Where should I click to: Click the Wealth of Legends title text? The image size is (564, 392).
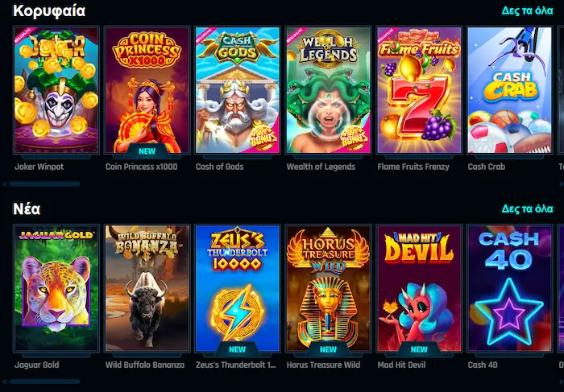pyautogui.click(x=321, y=167)
